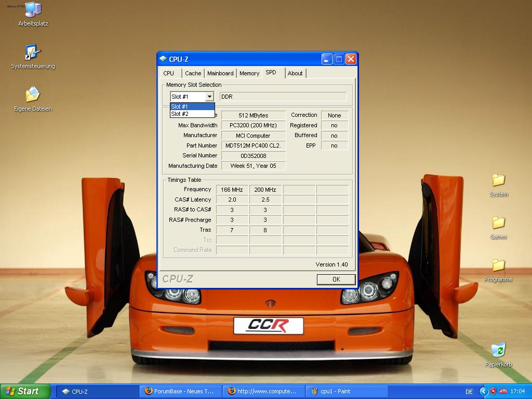Click the taskbar clock showing 17:04
532x399 pixels.
pyautogui.click(x=517, y=391)
